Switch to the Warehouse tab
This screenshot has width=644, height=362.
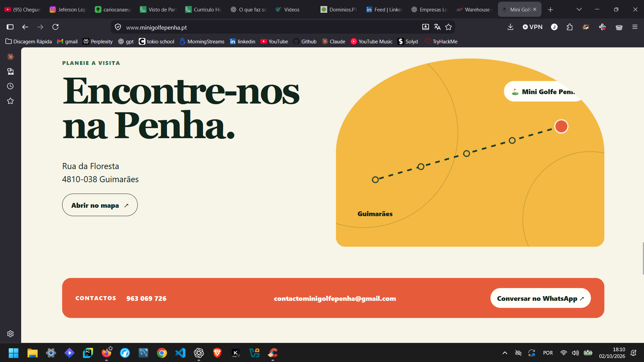pos(475,9)
